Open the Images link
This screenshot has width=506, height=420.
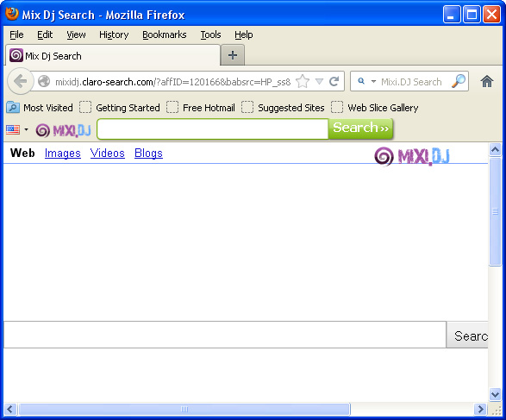click(63, 153)
